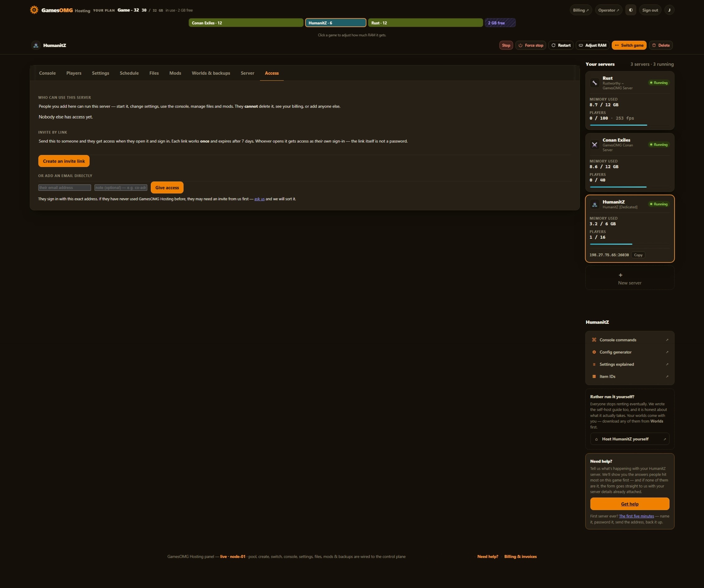Copy the server IP address
704x588 pixels.
638,255
